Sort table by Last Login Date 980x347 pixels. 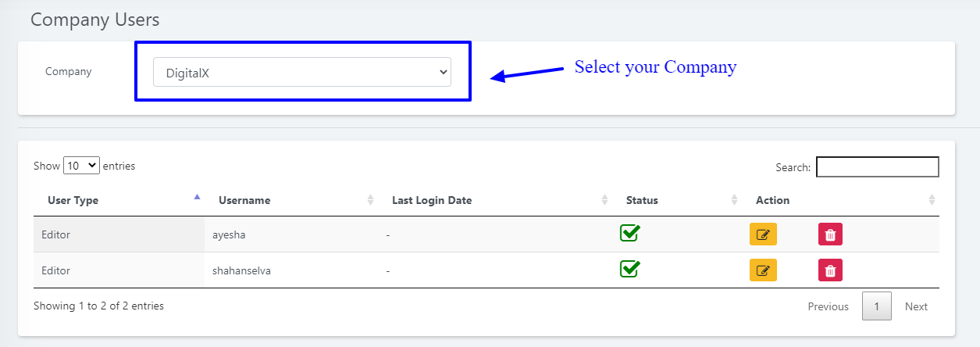pyautogui.click(x=432, y=200)
